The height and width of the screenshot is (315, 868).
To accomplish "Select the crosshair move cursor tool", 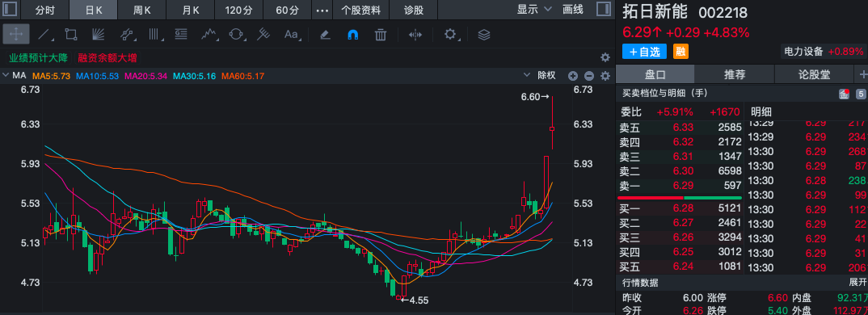I will (x=16, y=34).
